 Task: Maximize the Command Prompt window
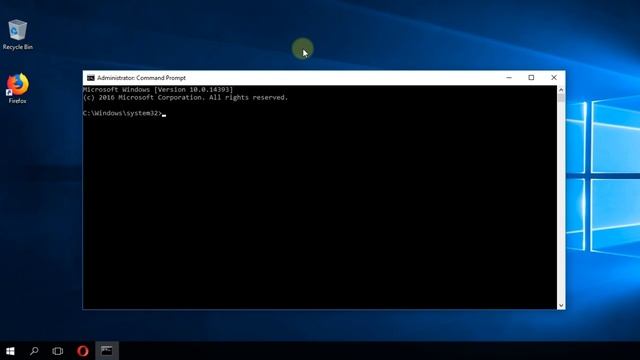[x=531, y=78]
